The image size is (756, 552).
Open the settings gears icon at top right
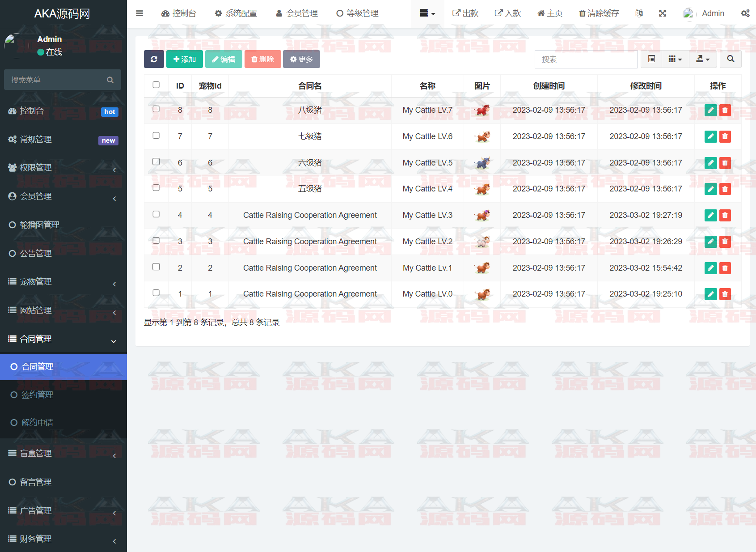pos(745,13)
